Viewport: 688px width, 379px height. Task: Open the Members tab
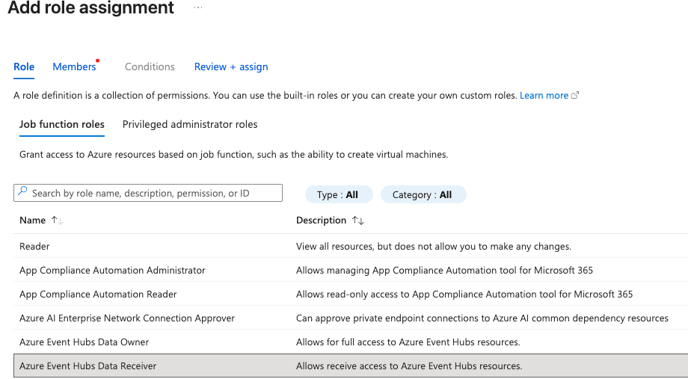[74, 67]
